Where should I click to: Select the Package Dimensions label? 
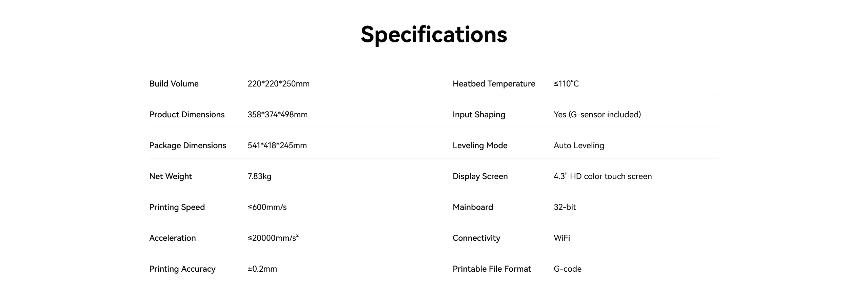pos(188,145)
